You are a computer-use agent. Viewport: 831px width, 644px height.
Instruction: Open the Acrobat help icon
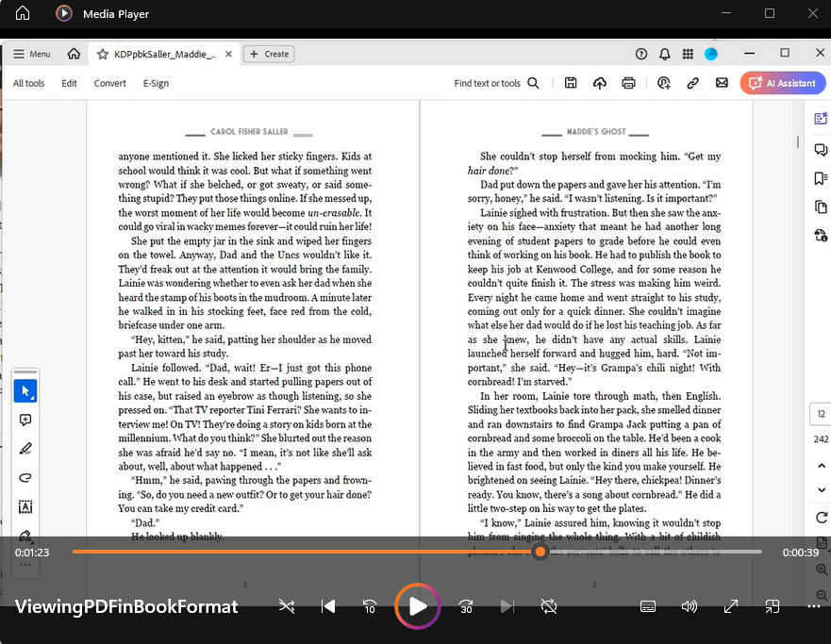[x=641, y=54]
